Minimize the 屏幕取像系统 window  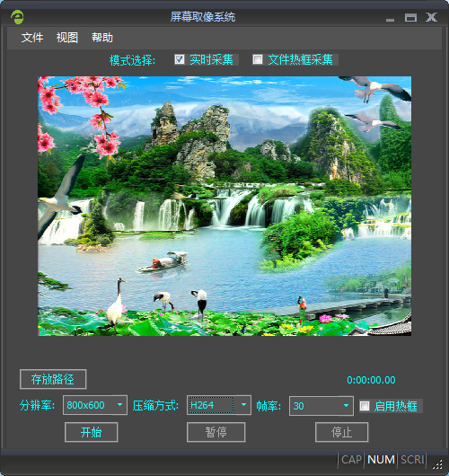click(x=390, y=18)
